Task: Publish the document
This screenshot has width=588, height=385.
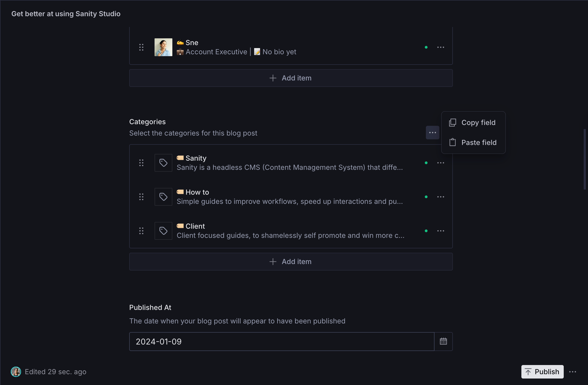Action: pyautogui.click(x=542, y=372)
